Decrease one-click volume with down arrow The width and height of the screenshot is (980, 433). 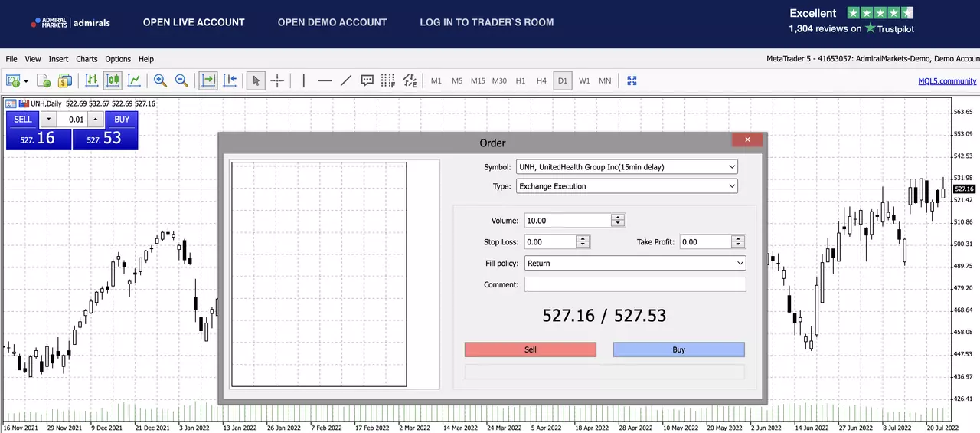coord(48,120)
